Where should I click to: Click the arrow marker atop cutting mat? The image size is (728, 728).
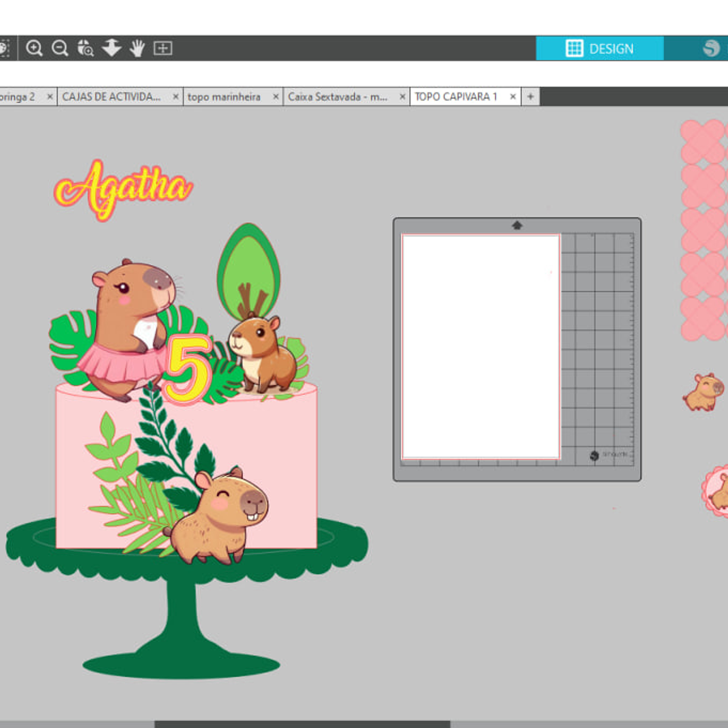[x=517, y=225]
